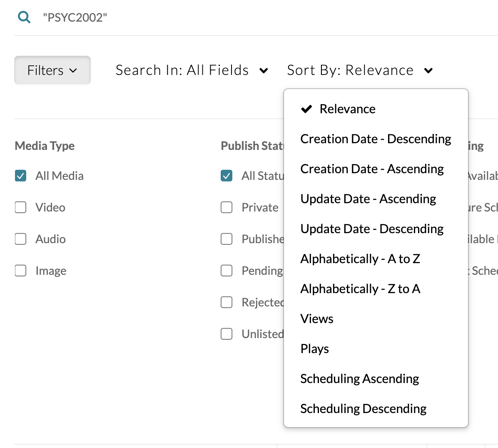Tick the Audio media type checkbox
Image resolution: width=498 pixels, height=448 pixels.
pos(21,239)
